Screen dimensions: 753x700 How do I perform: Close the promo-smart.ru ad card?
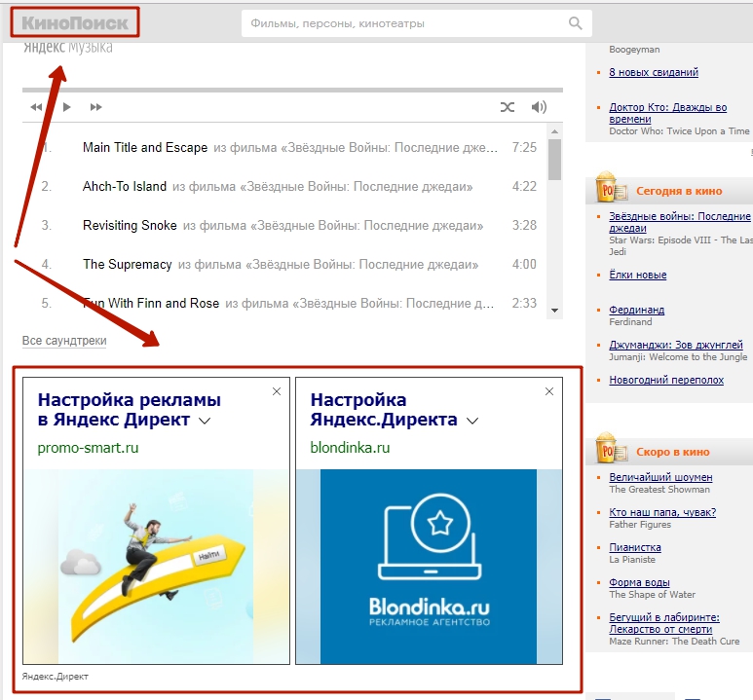tap(277, 391)
